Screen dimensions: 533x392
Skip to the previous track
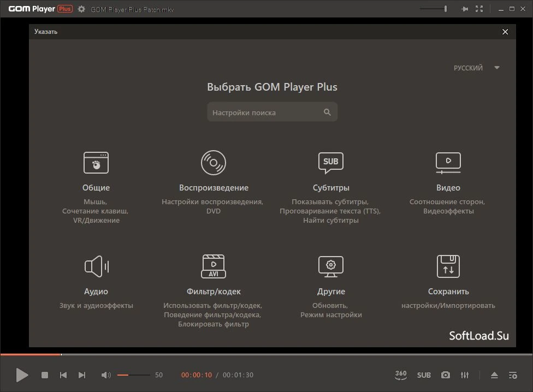click(x=63, y=375)
